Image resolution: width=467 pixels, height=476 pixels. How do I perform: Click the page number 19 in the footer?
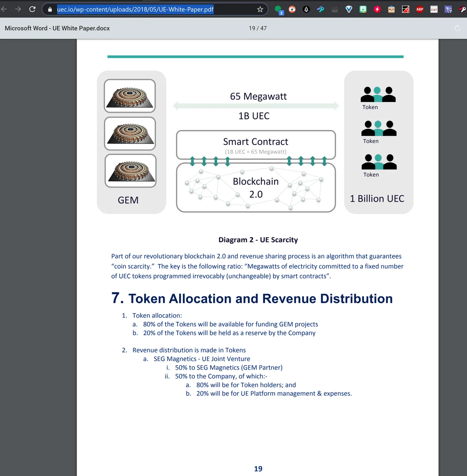coord(258,469)
